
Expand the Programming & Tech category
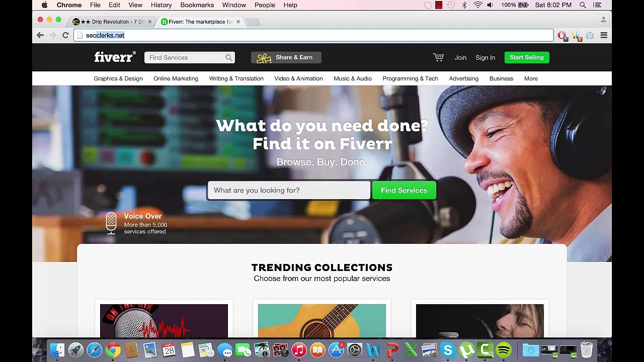(x=410, y=78)
